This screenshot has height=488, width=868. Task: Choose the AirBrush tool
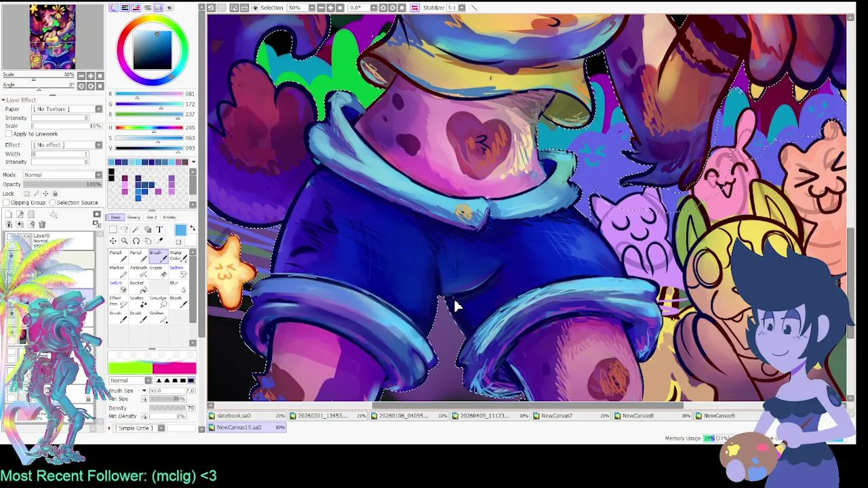coord(138,272)
